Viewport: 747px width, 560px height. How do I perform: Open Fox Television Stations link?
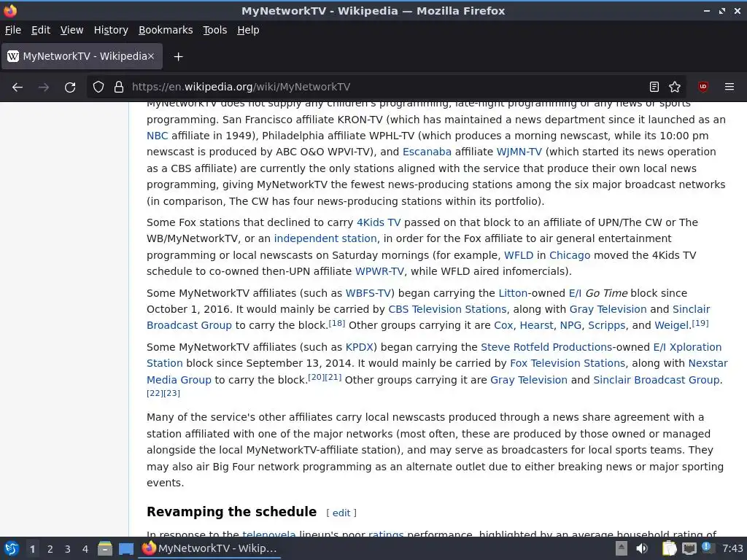point(568,363)
